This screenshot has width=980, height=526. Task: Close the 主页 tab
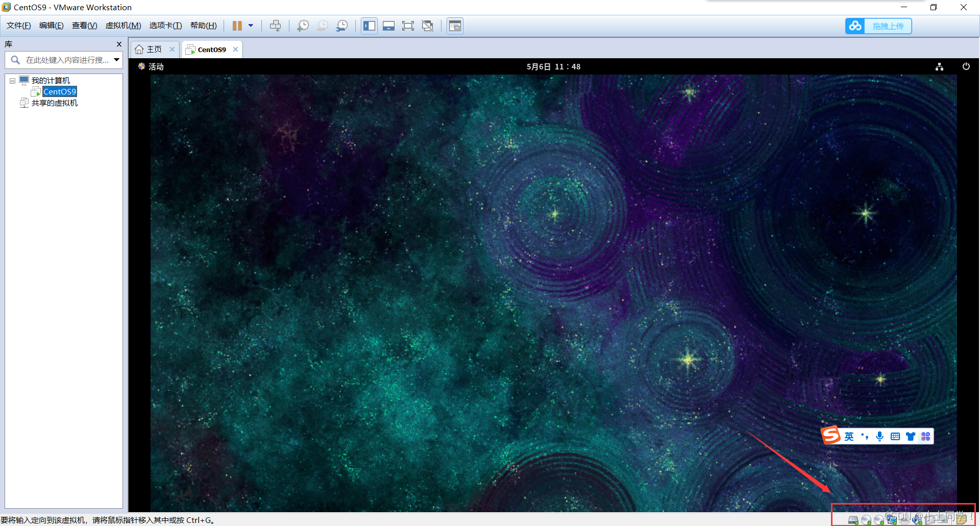[x=172, y=49]
